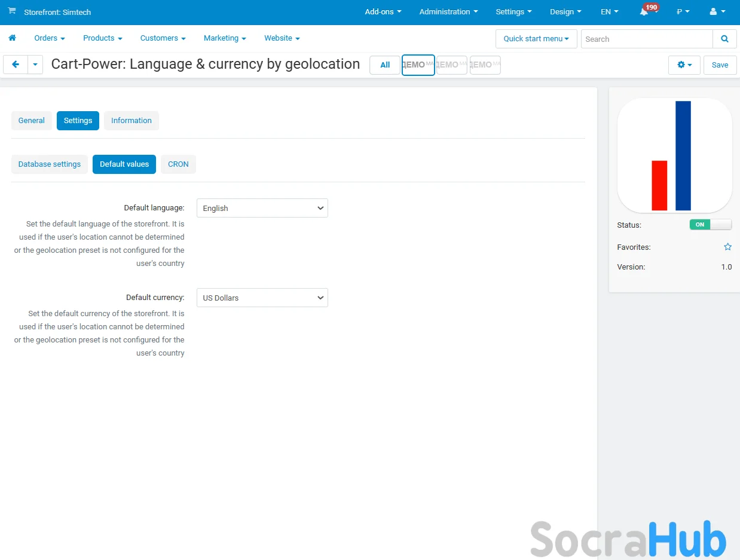The image size is (740, 560).
Task: Open the Default language dropdown
Action: (x=262, y=208)
